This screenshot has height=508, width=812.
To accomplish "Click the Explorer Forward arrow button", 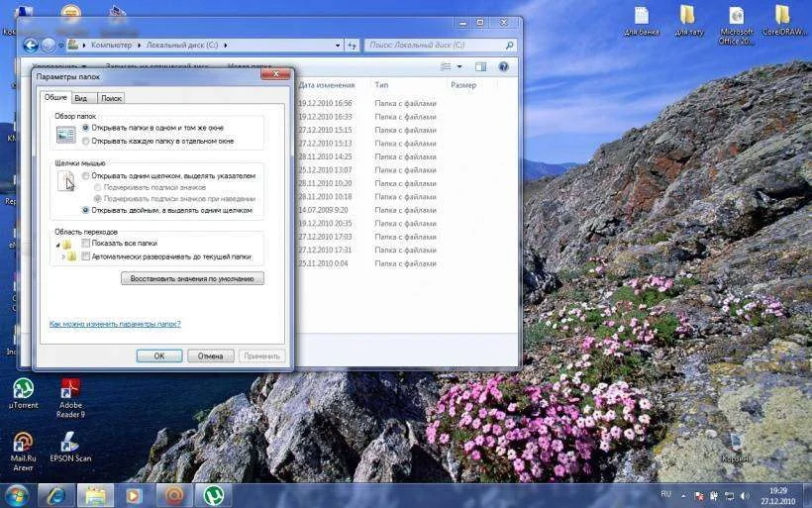I will click(49, 46).
